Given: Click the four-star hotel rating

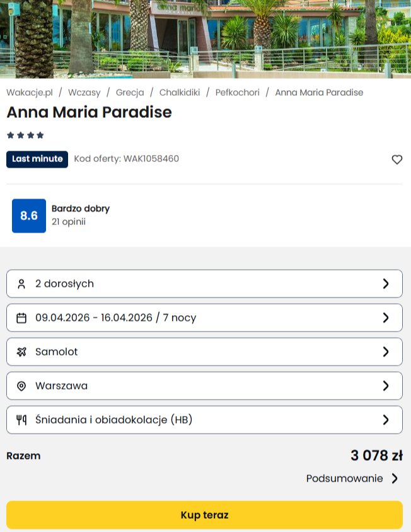Looking at the screenshot, I should click(25, 135).
